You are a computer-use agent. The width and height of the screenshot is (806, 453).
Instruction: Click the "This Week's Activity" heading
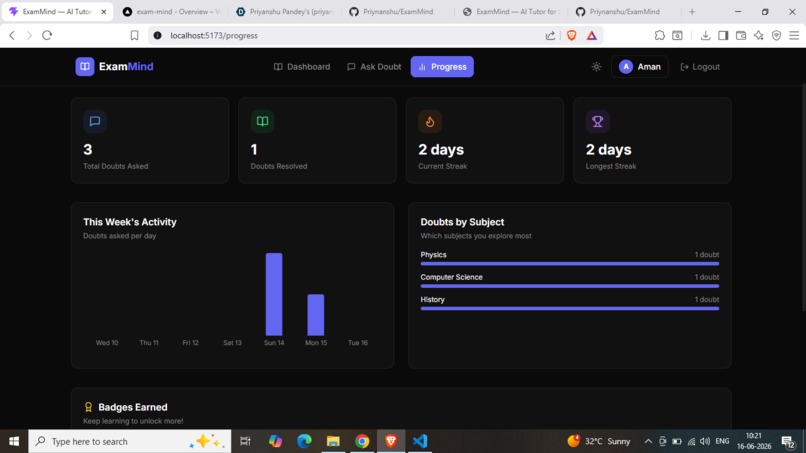click(130, 222)
